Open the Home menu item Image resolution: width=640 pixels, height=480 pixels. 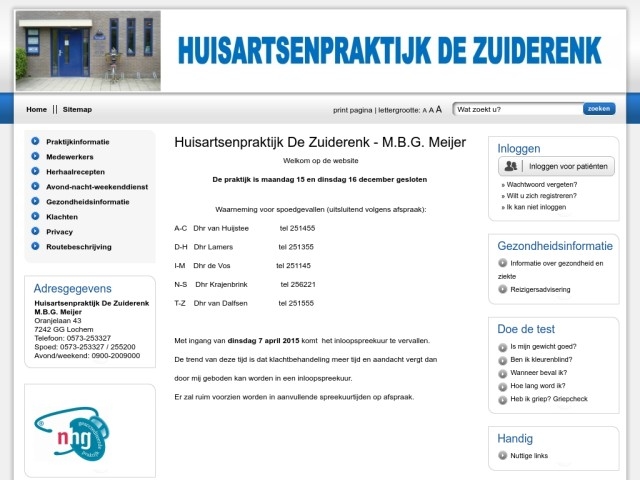pos(36,109)
